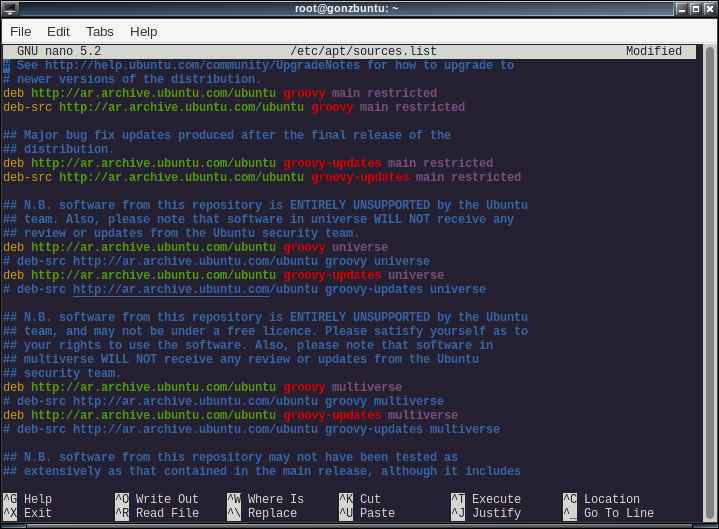Click the ^U Paste shortcut label
Screen dimensions: 719x529
pyautogui.click(x=367, y=513)
